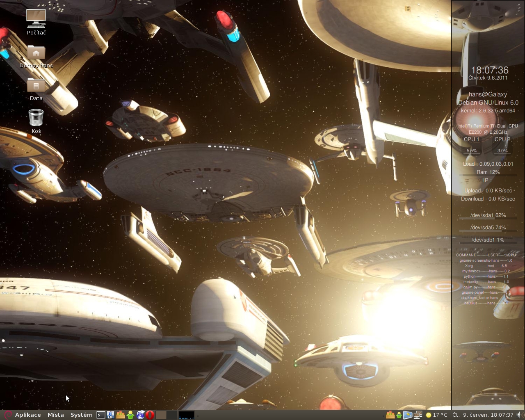Open the volume control speaker icon
The width and height of the screenshot is (525, 420).
click(x=520, y=415)
